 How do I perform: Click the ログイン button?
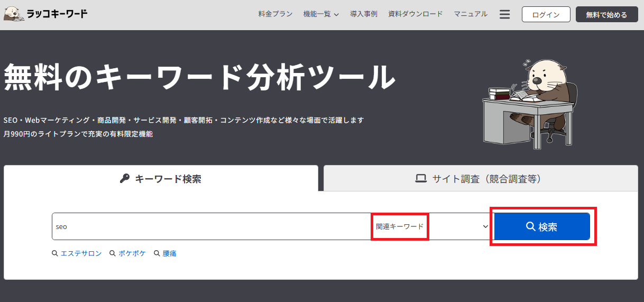click(546, 14)
